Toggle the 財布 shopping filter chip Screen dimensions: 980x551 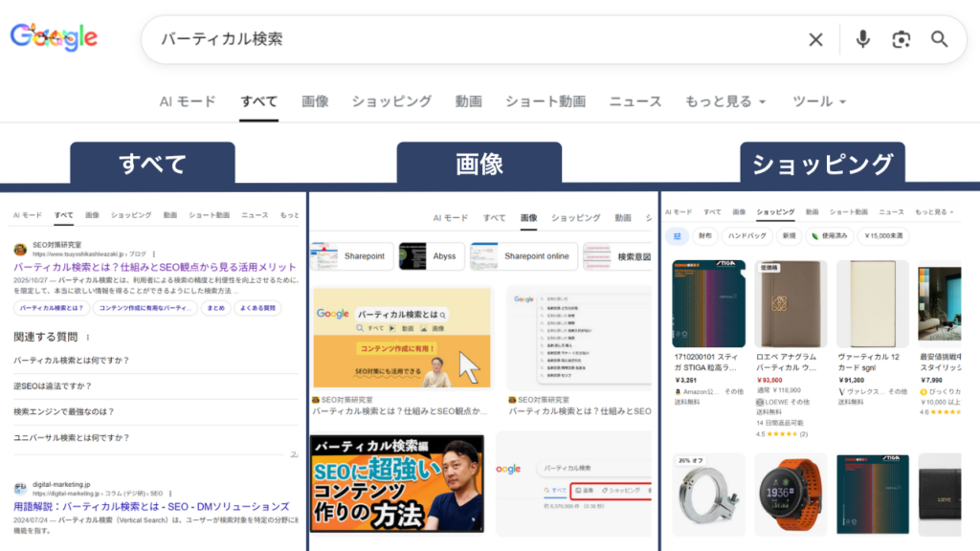click(705, 236)
